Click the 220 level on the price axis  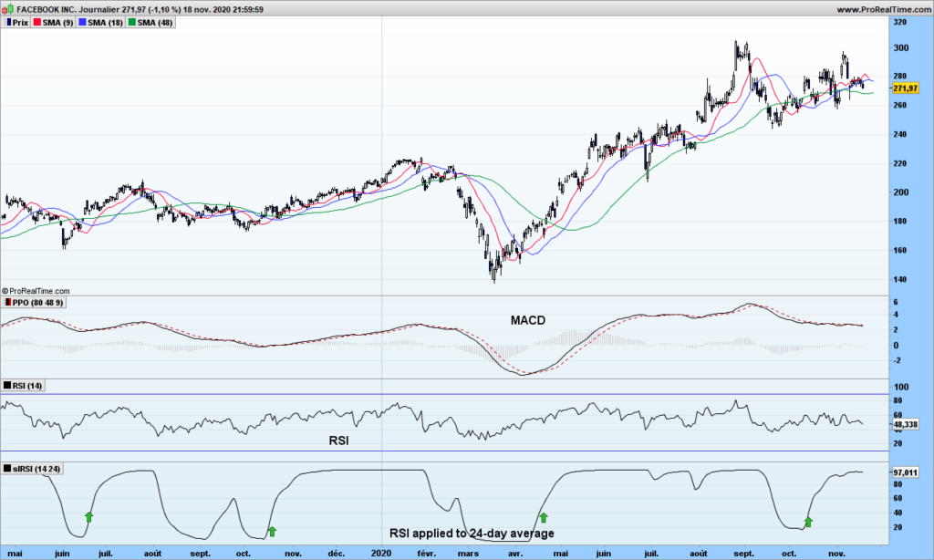click(x=900, y=163)
